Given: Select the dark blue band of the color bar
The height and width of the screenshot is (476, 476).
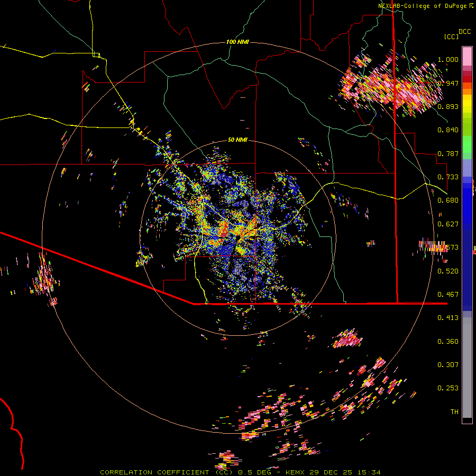Looking at the screenshot, I should (467, 270).
